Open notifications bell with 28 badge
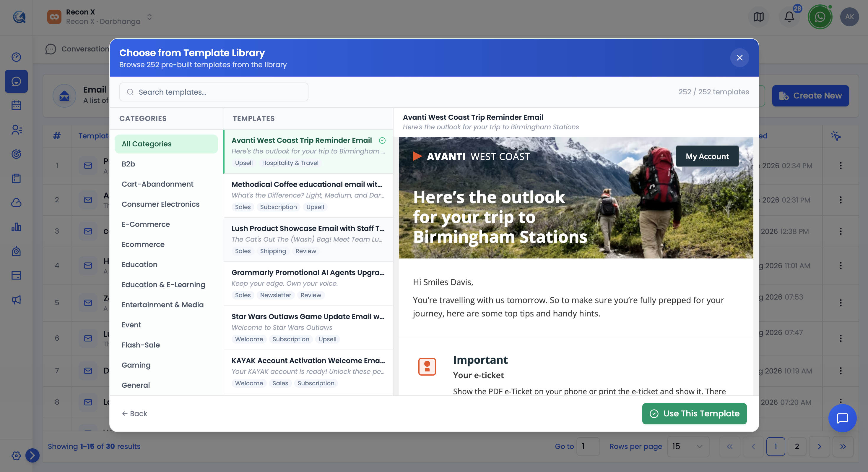This screenshot has width=868, height=472. click(x=789, y=17)
